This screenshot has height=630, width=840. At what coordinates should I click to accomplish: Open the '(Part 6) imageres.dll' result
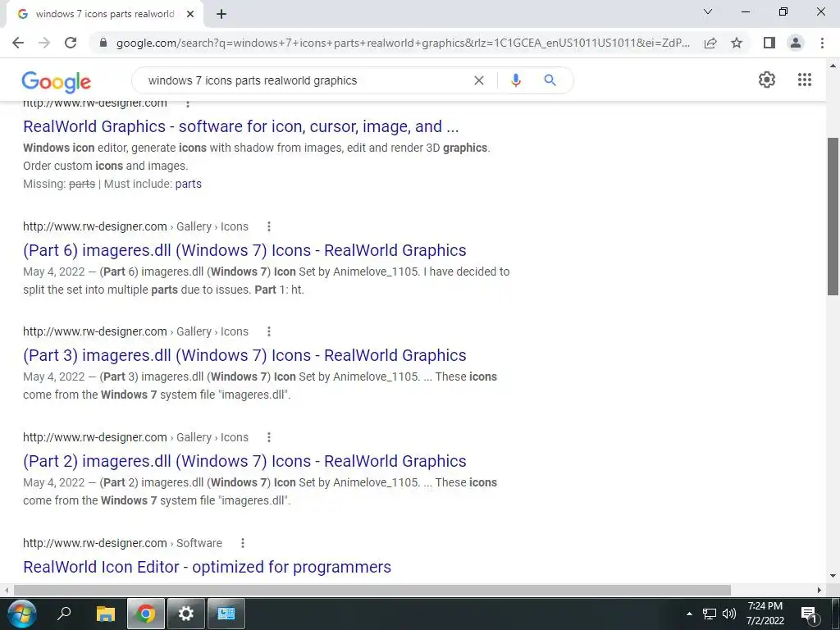pyautogui.click(x=244, y=250)
